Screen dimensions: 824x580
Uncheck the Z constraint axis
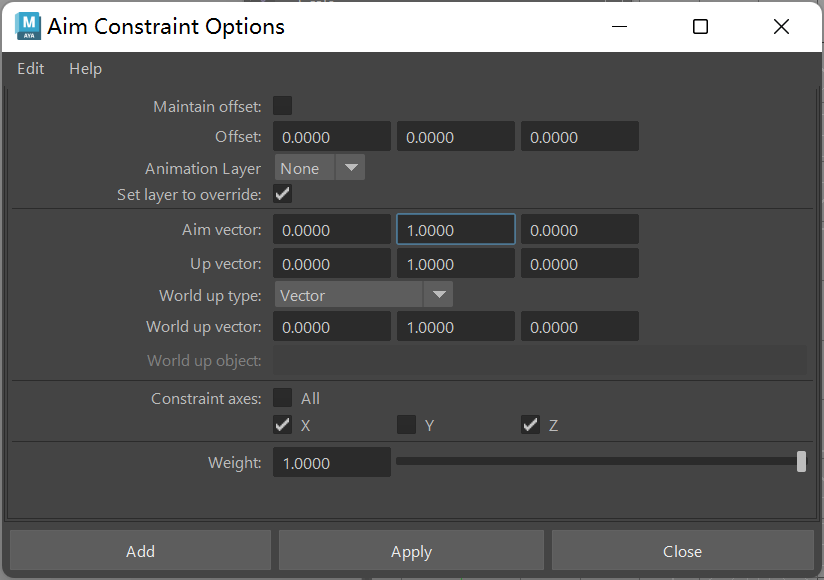coord(530,425)
